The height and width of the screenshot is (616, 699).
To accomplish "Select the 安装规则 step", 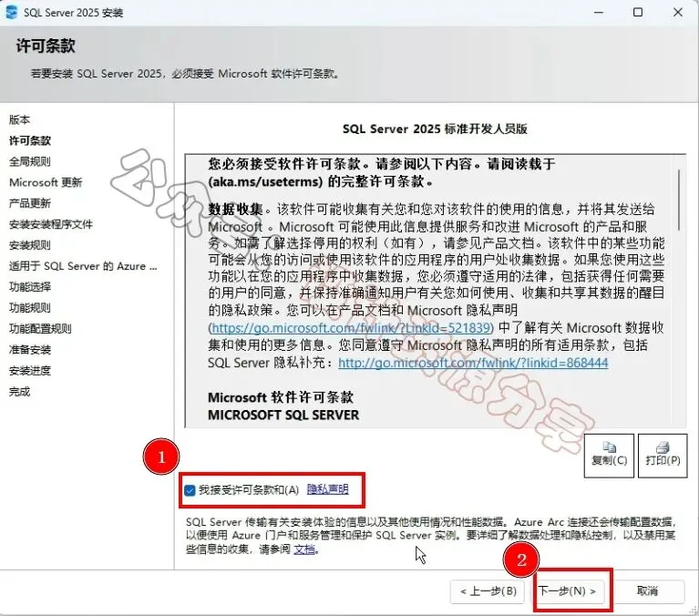I will (30, 245).
